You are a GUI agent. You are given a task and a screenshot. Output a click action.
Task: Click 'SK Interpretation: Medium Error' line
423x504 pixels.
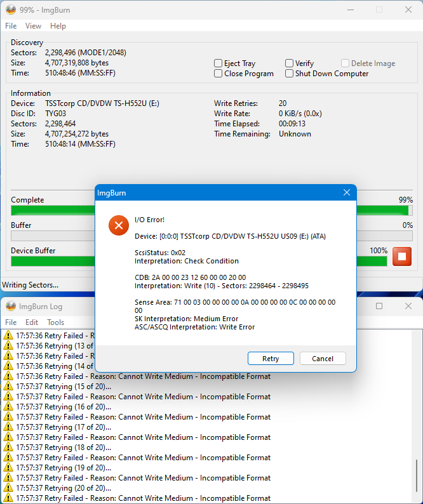pos(186,319)
